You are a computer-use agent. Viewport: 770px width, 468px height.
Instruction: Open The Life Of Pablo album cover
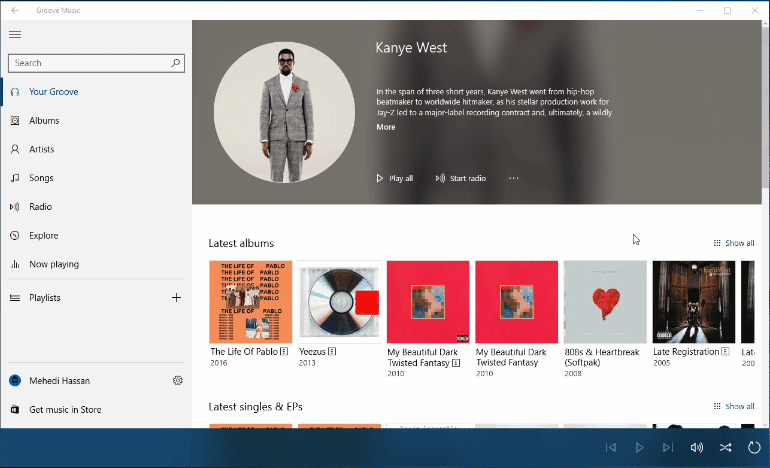click(x=250, y=302)
